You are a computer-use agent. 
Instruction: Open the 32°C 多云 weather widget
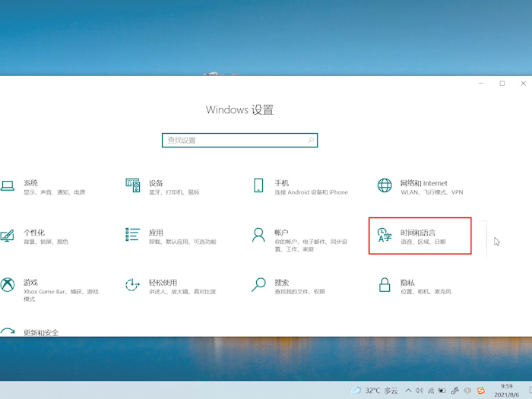(375, 391)
